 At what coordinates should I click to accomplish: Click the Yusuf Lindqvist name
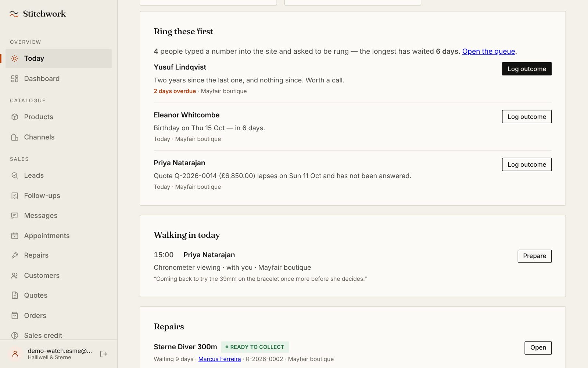pos(180,67)
